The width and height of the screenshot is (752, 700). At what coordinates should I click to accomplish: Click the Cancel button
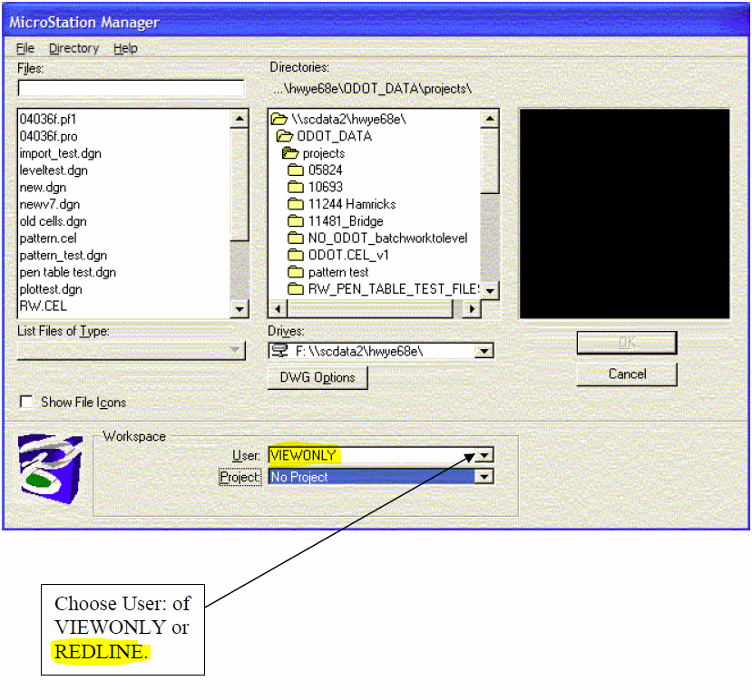tap(627, 374)
